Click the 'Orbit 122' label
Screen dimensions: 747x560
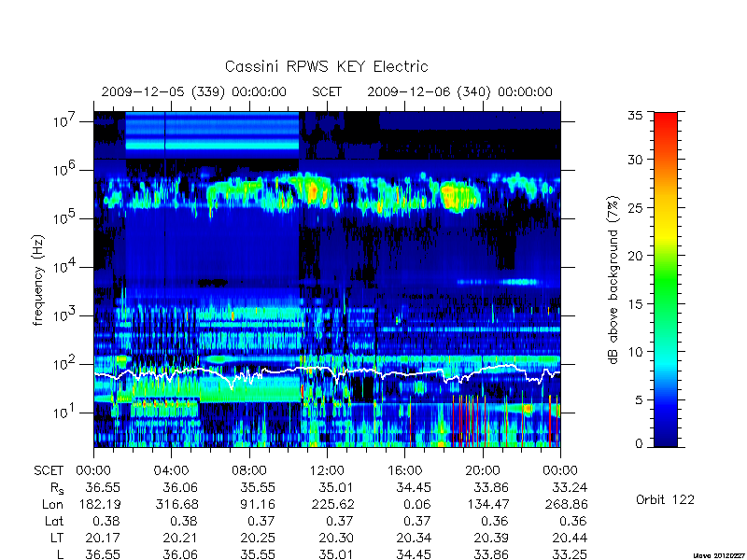665,499
